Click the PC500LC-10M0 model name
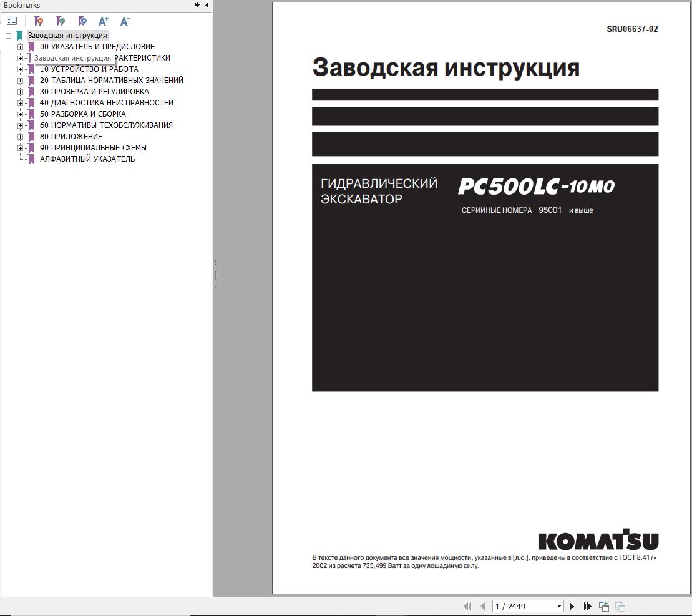692x616 pixels. [536, 186]
